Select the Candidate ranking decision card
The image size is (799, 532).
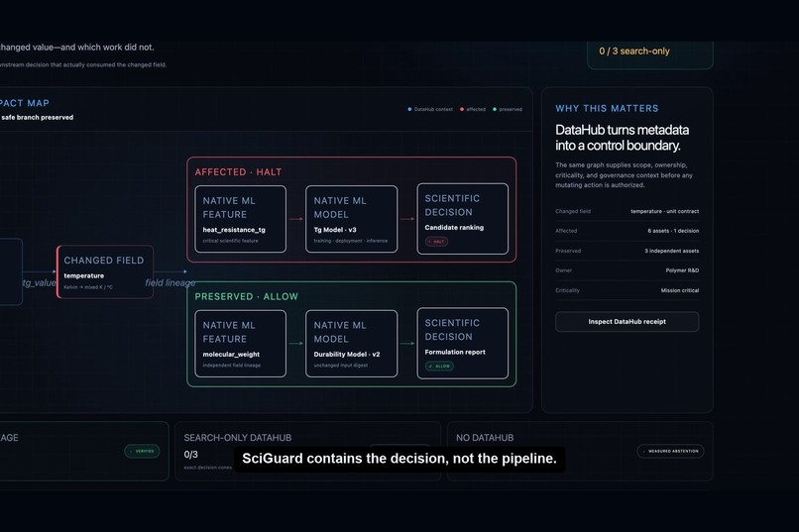click(x=463, y=218)
